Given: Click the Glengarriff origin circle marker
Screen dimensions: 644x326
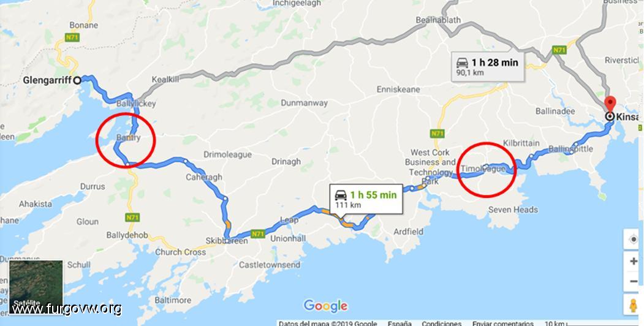Looking at the screenshot, I should click(77, 80).
